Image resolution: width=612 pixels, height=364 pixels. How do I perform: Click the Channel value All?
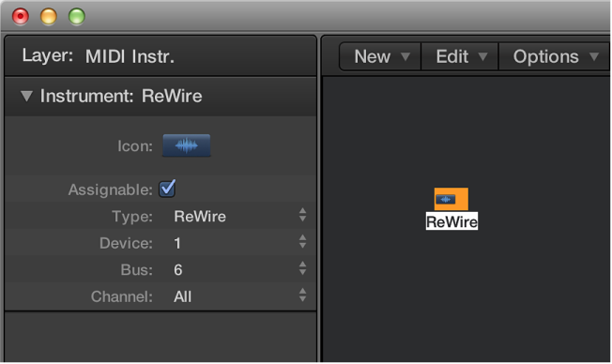click(x=183, y=296)
